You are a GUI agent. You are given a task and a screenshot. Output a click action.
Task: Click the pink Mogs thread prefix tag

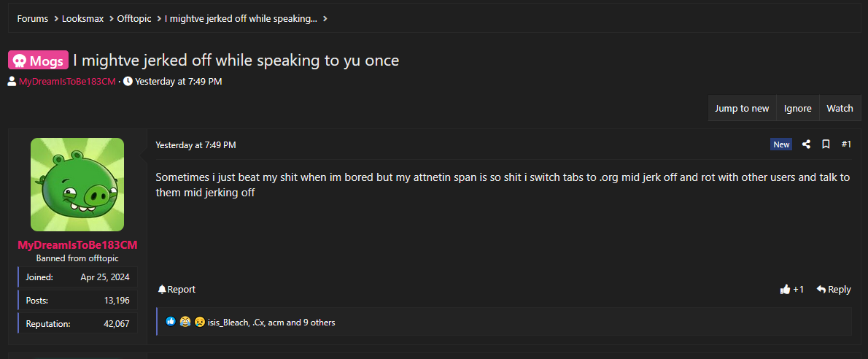[39, 61]
